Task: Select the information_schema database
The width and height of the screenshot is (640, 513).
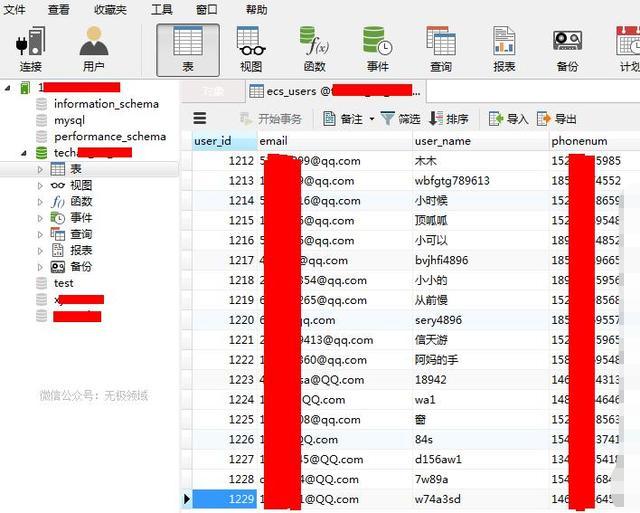Action: click(x=106, y=104)
